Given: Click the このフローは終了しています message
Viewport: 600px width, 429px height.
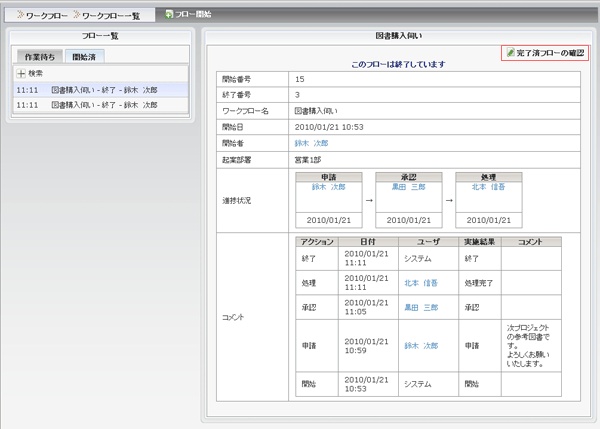Looking at the screenshot, I should 398,64.
